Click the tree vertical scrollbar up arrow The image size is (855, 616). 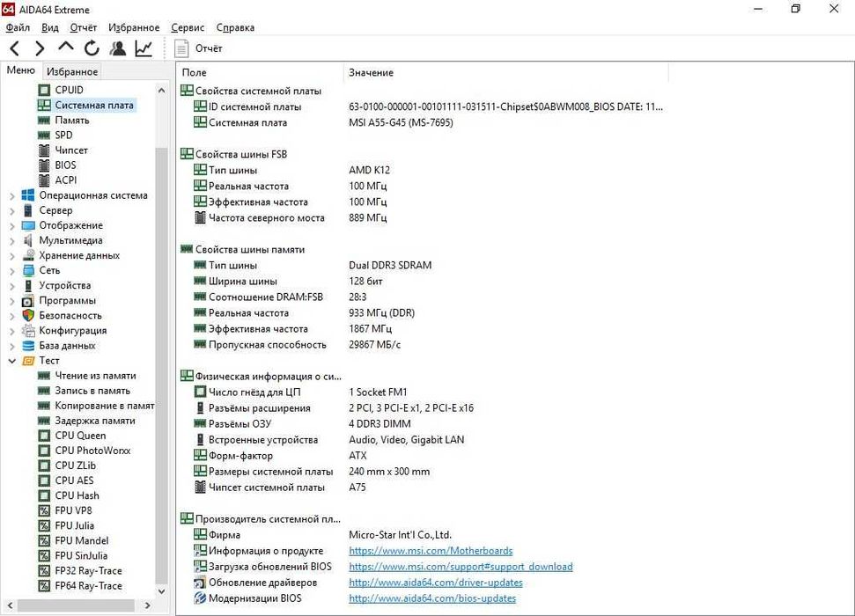[161, 91]
